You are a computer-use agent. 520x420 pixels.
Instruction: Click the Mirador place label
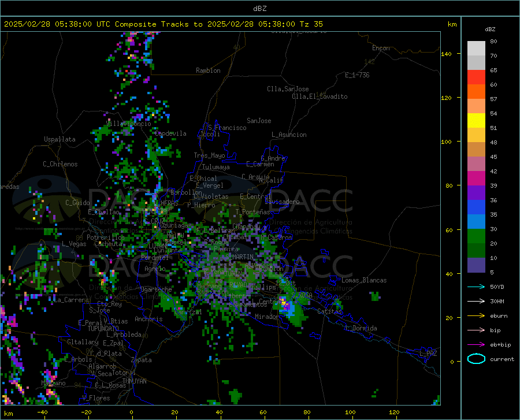pos(267,317)
